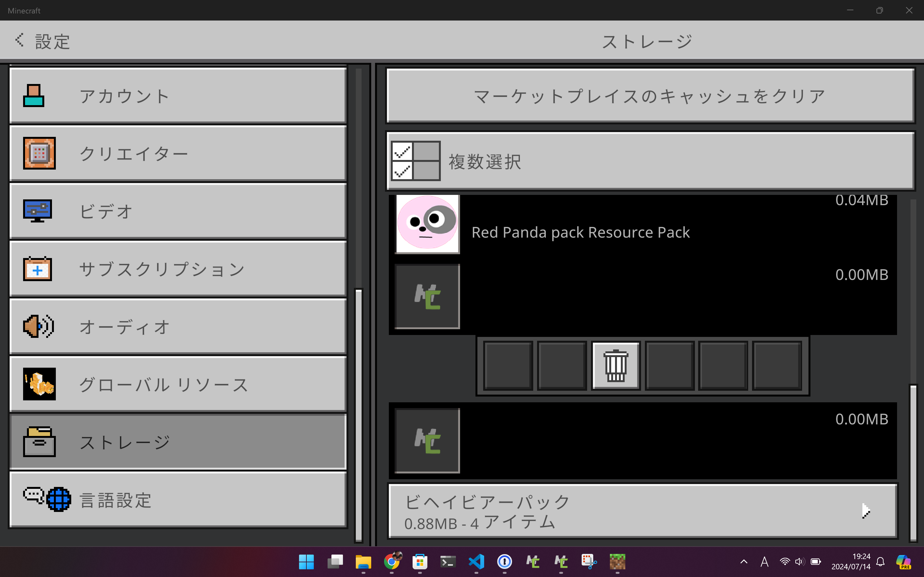Click the Creator command block icon

click(39, 154)
